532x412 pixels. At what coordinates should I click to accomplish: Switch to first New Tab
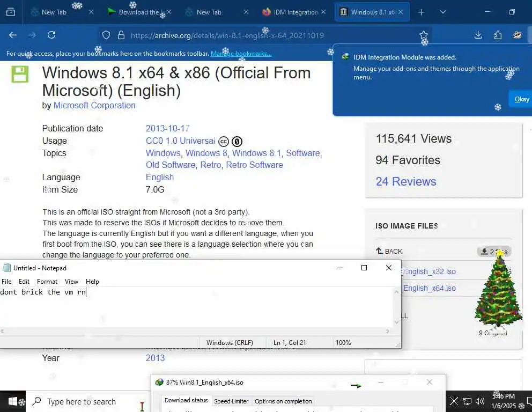[54, 12]
